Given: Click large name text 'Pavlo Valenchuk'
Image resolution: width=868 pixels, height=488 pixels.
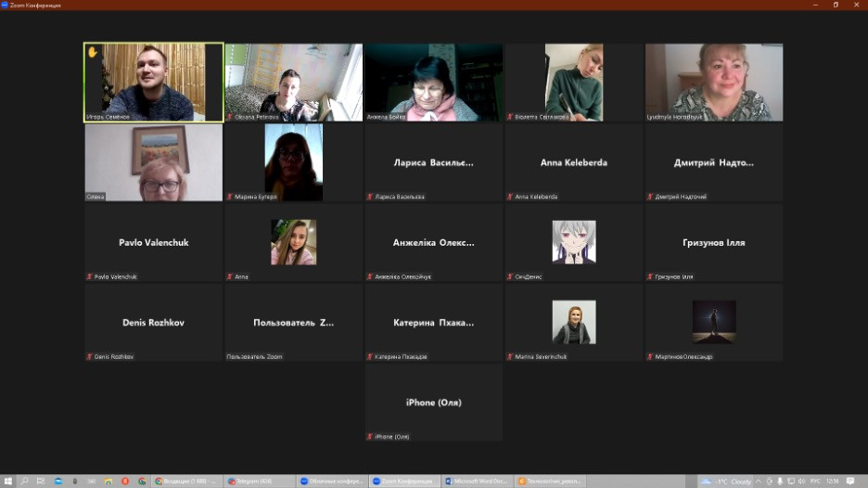Looking at the screenshot, I should pos(154,243).
